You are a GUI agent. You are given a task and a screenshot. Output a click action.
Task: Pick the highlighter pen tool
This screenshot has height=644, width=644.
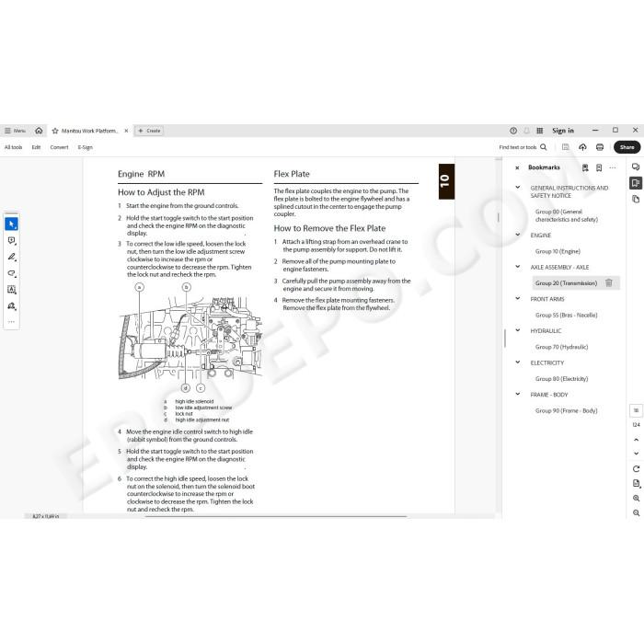[x=11, y=257]
